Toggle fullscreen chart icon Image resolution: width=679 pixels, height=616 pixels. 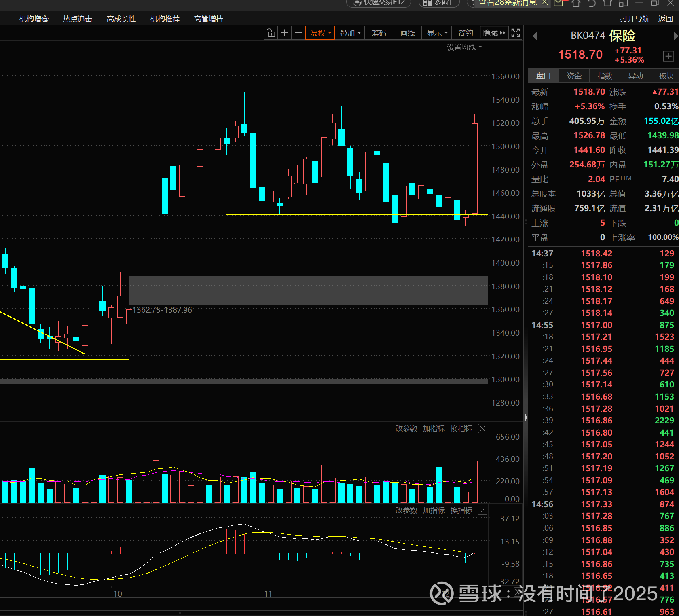click(516, 33)
